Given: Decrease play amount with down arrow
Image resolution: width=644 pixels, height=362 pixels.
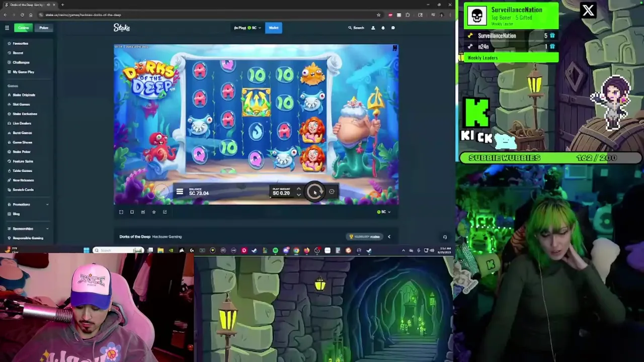Looking at the screenshot, I should [x=298, y=195].
